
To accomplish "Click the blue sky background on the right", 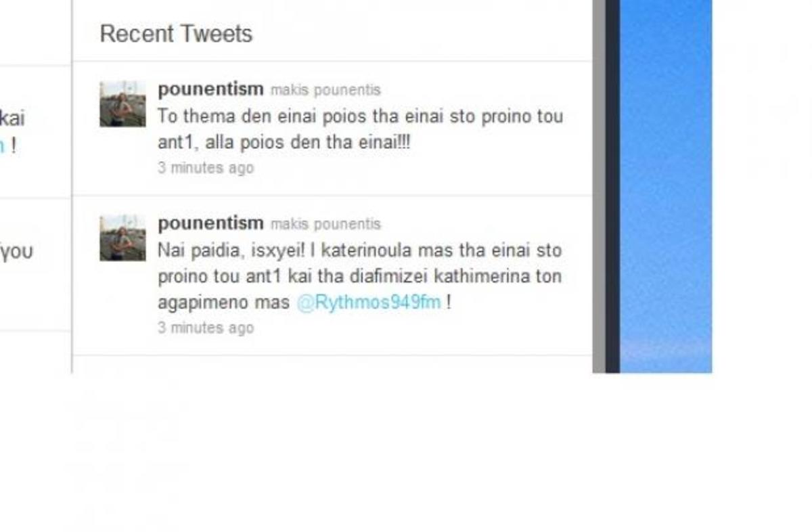I will click(666, 186).
